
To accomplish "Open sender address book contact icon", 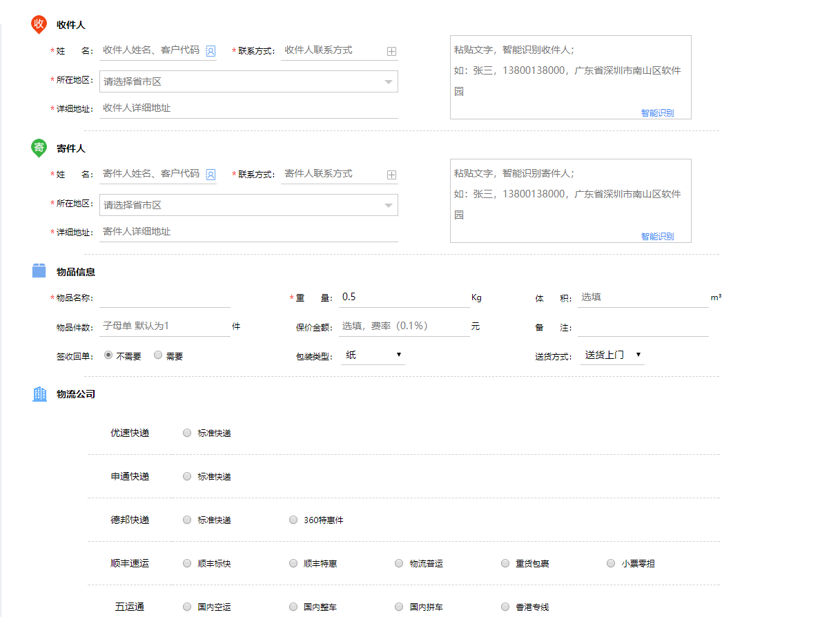I will [x=211, y=175].
